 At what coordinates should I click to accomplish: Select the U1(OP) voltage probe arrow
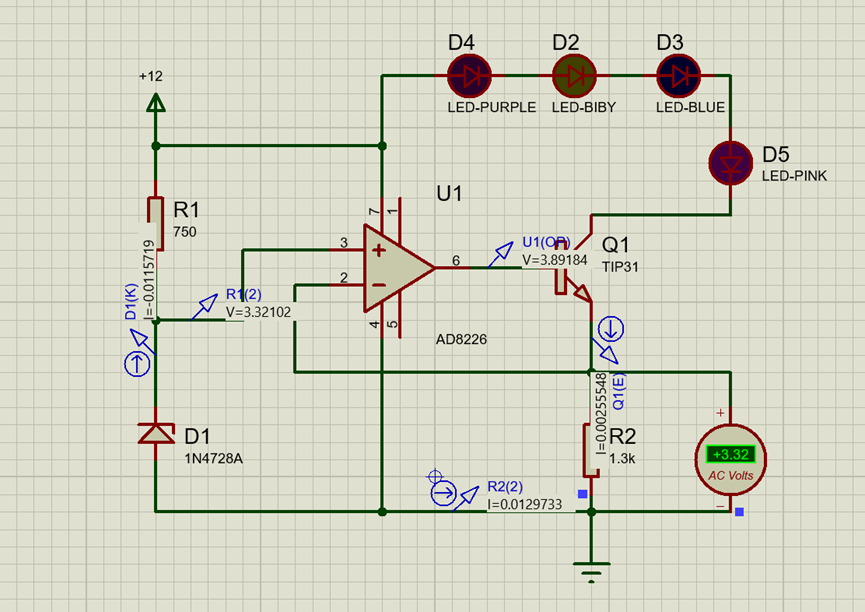tap(500, 255)
